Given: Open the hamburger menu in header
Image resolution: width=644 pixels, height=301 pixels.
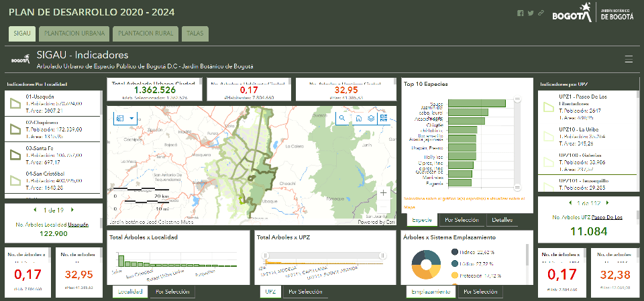Looking at the screenshot, I should 629,59.
